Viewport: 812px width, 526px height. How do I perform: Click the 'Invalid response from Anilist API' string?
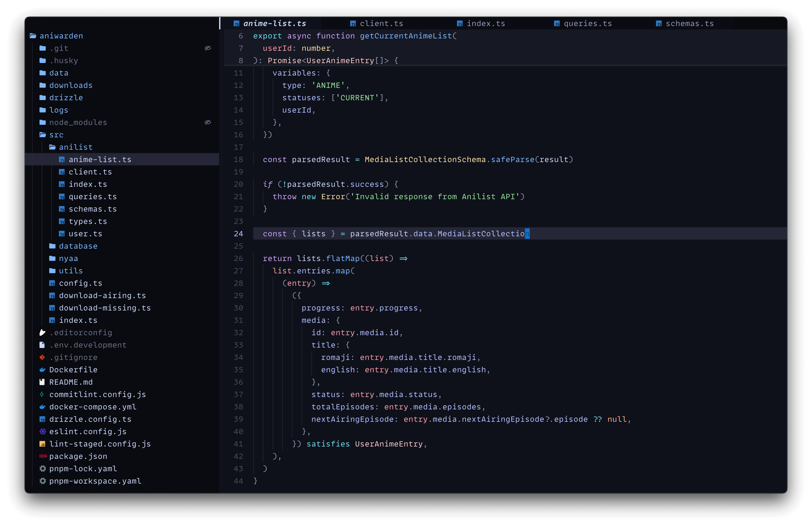[435, 197]
